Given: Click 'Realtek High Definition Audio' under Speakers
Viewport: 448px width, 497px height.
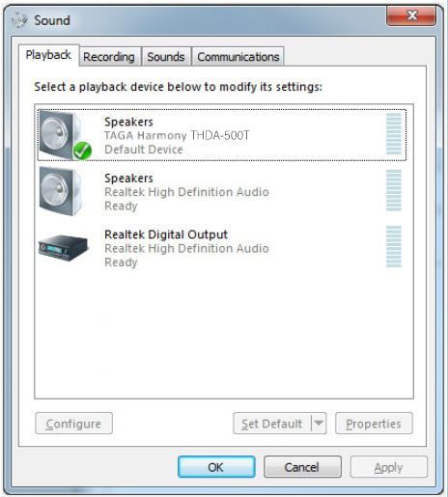Looking at the screenshot, I should pyautogui.click(x=186, y=192).
